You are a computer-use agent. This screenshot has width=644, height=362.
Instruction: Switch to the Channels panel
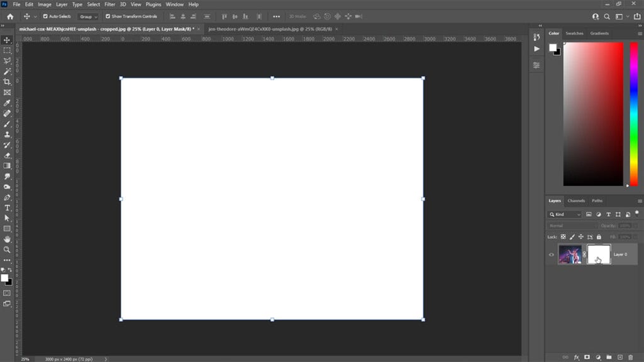coord(575,200)
